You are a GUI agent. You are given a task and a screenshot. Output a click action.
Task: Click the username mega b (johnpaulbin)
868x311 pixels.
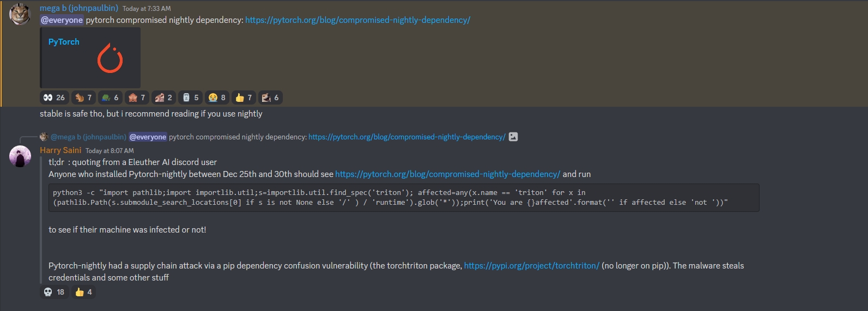click(x=79, y=8)
